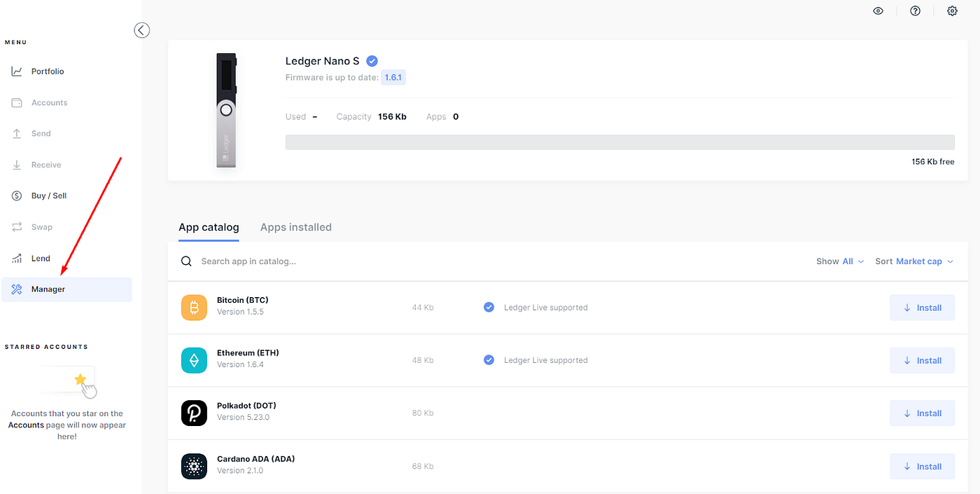The height and width of the screenshot is (494, 980).
Task: Click the Ethereum Version 1.6.4 text
Action: coord(240,364)
